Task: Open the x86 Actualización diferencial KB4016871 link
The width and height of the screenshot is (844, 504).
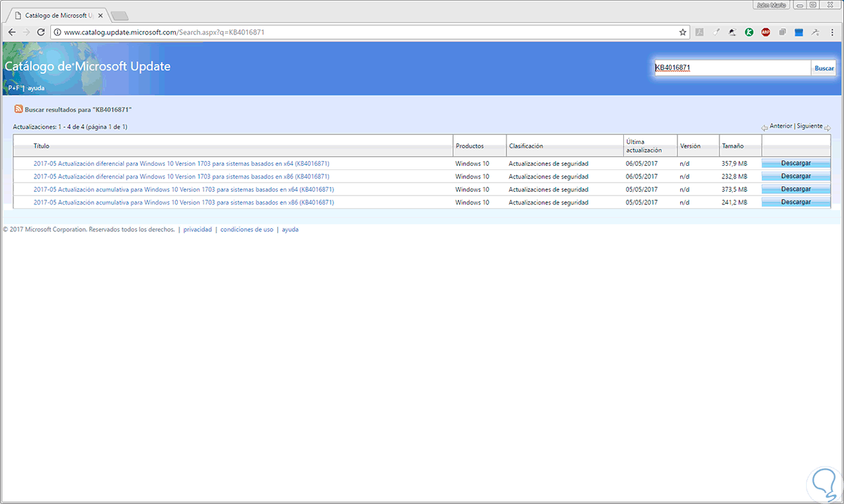Action: pyautogui.click(x=181, y=176)
